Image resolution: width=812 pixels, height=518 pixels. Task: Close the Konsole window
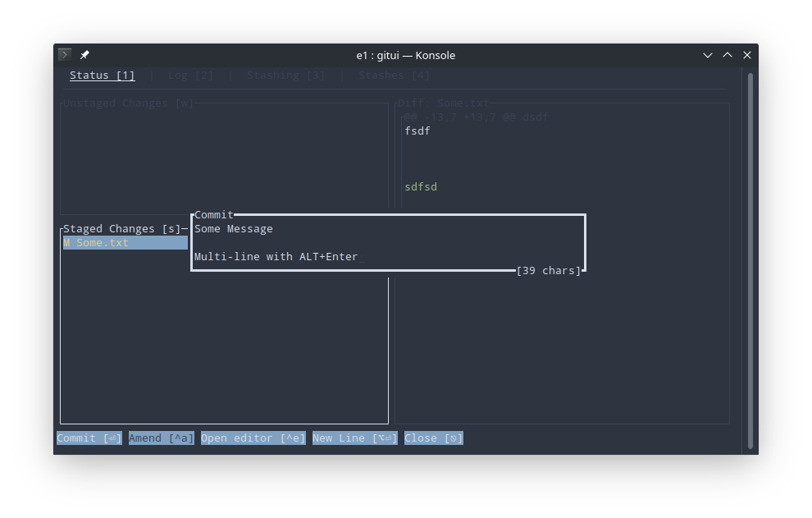[746, 55]
